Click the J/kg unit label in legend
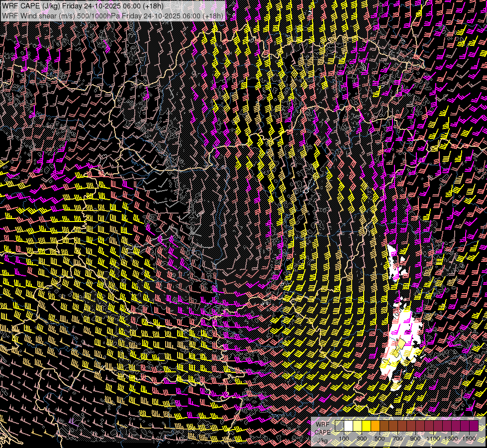Viewport: 487px width, 448px height. 322,440
